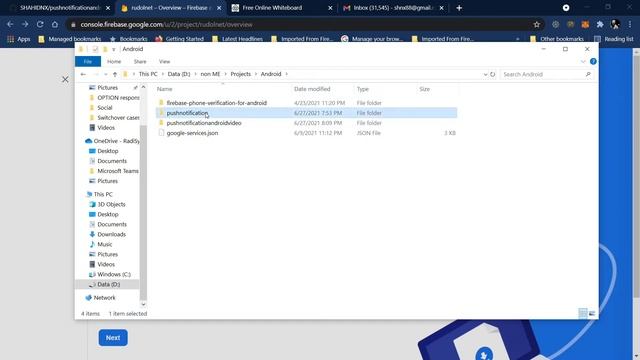Open a new Chrome tab
640x360 pixels.
click(x=459, y=8)
